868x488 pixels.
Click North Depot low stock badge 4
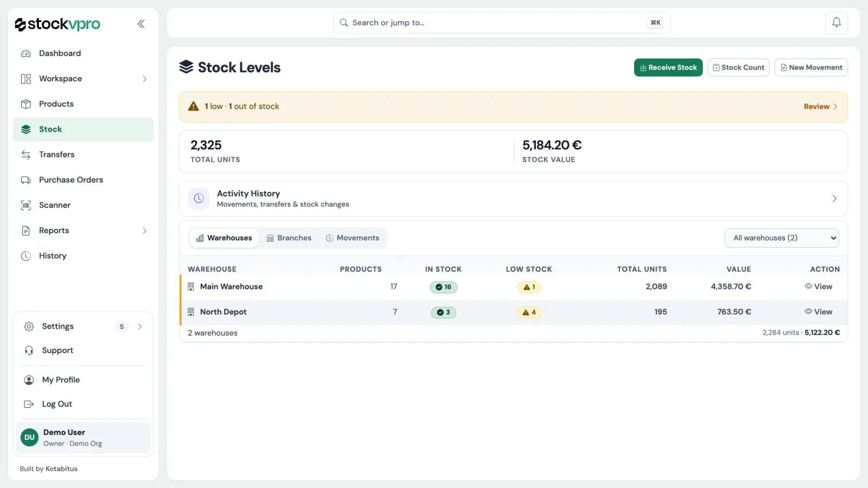click(529, 313)
